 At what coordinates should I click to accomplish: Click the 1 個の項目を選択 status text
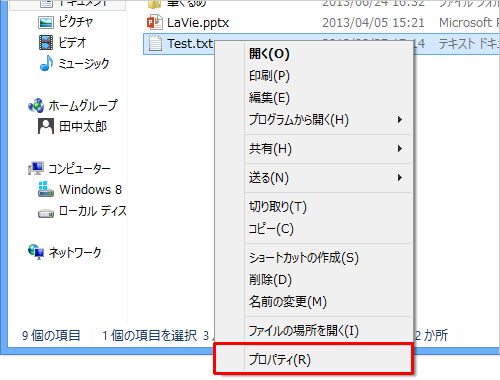[x=150, y=335]
